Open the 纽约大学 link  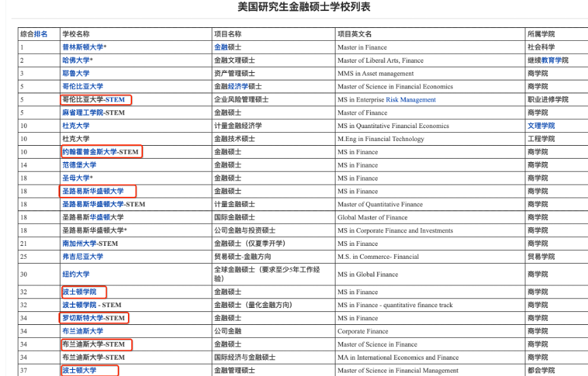click(76, 275)
